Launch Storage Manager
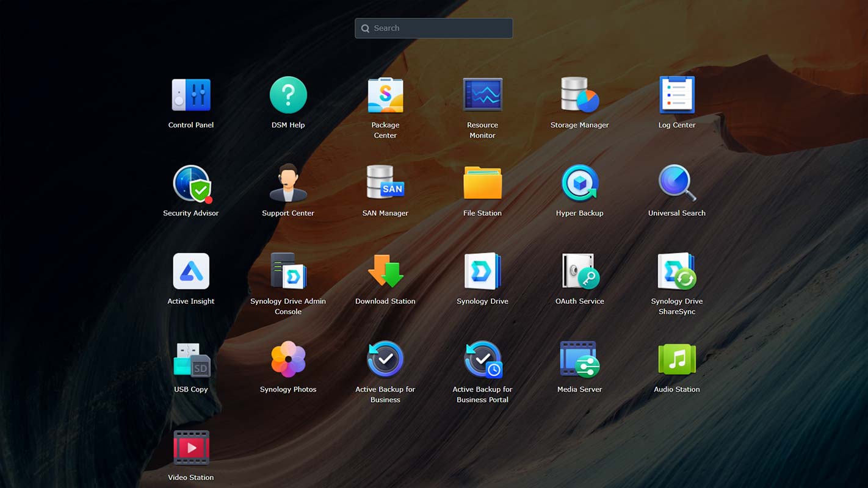The width and height of the screenshot is (868, 488). (x=579, y=95)
